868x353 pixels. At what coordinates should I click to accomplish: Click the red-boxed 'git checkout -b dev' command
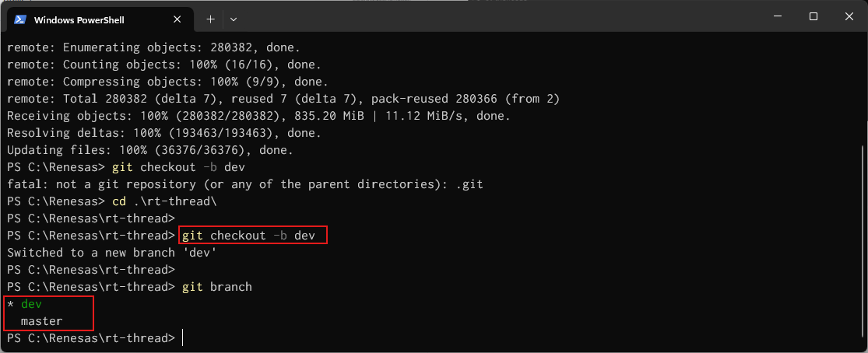[x=253, y=236]
